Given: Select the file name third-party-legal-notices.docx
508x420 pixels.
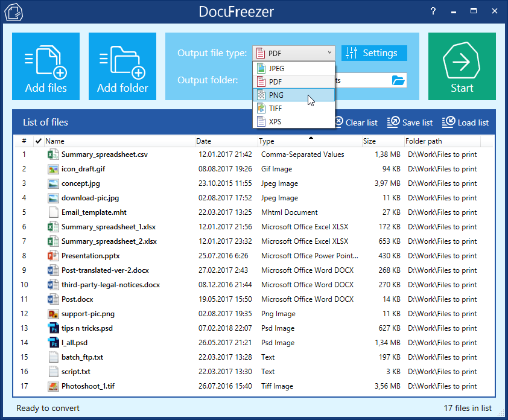Looking at the screenshot, I should tap(111, 285).
